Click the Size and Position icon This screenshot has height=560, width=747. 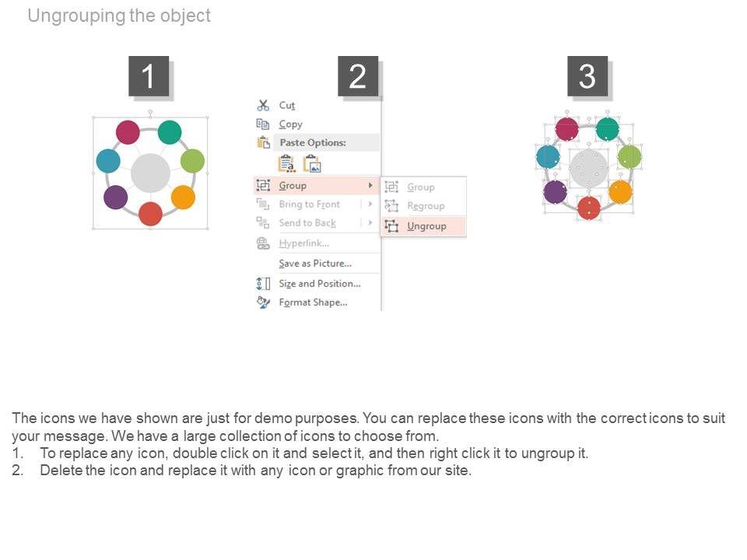point(263,283)
